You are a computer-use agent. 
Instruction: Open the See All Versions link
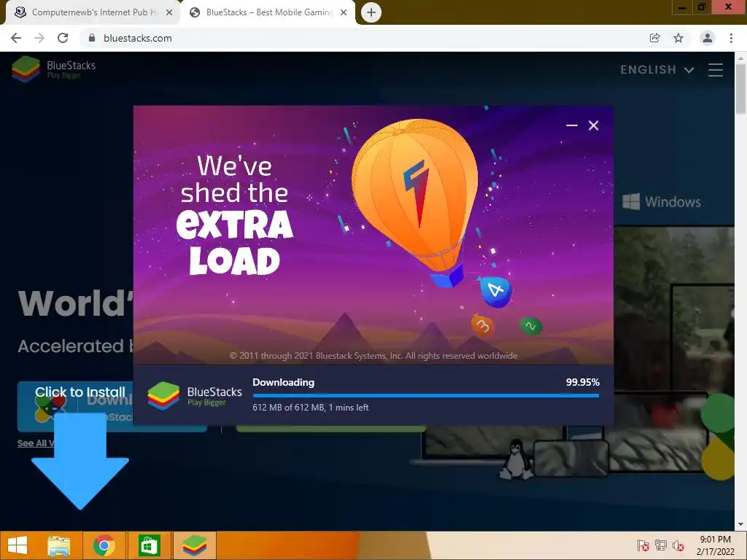[x=36, y=443]
